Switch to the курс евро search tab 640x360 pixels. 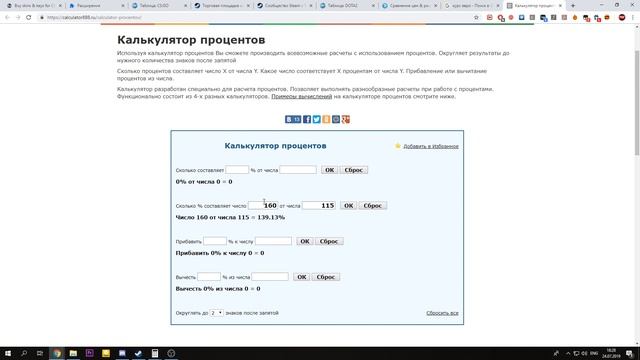pos(472,6)
